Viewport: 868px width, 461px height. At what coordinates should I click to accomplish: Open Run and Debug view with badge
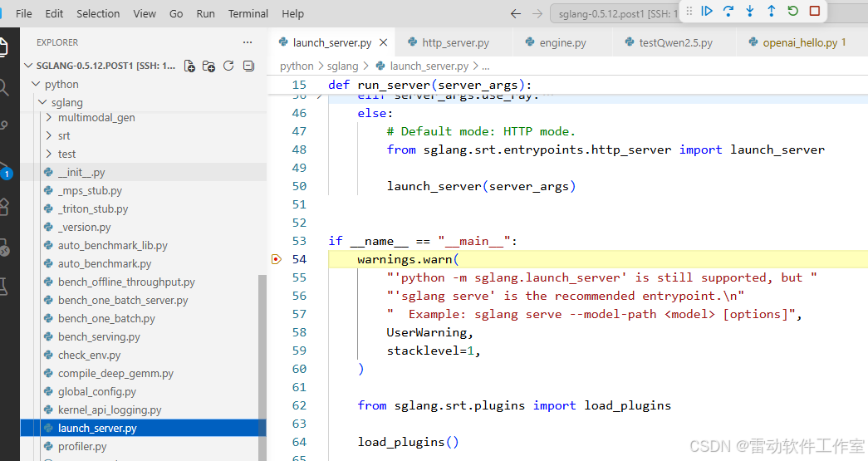[x=4, y=170]
